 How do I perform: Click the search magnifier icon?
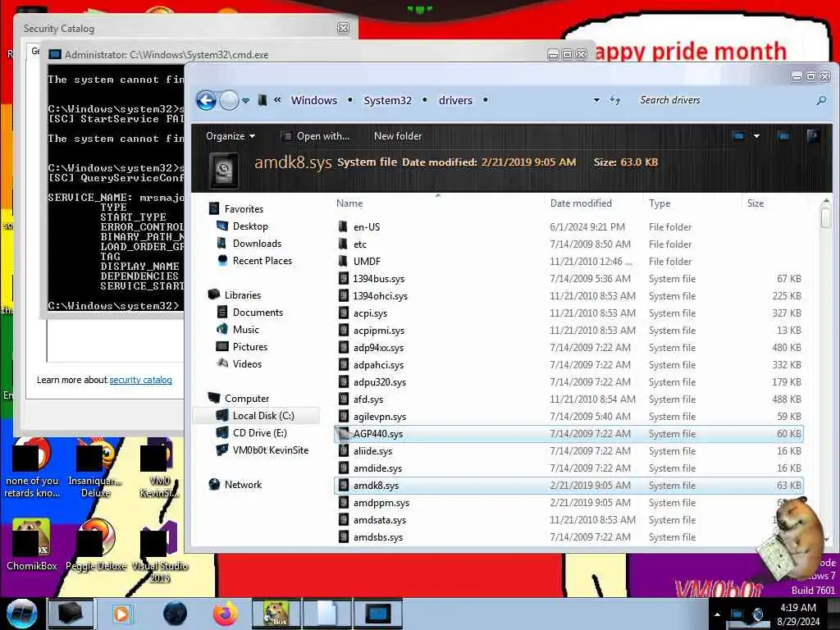(x=821, y=100)
